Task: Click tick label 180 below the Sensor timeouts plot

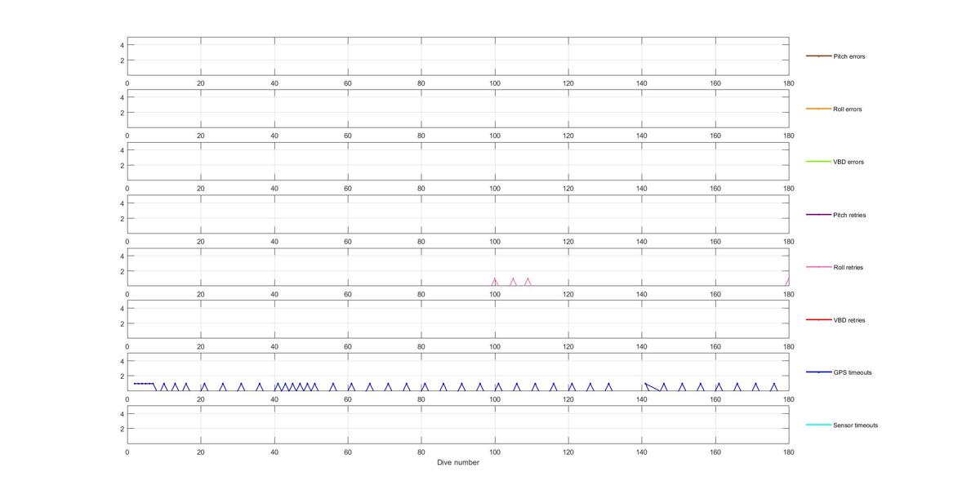Action: 788,451
